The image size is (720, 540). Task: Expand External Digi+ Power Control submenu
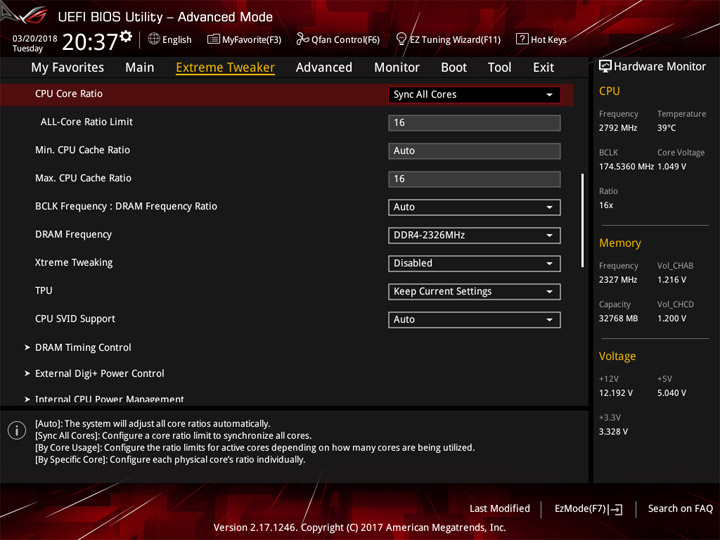(x=100, y=374)
